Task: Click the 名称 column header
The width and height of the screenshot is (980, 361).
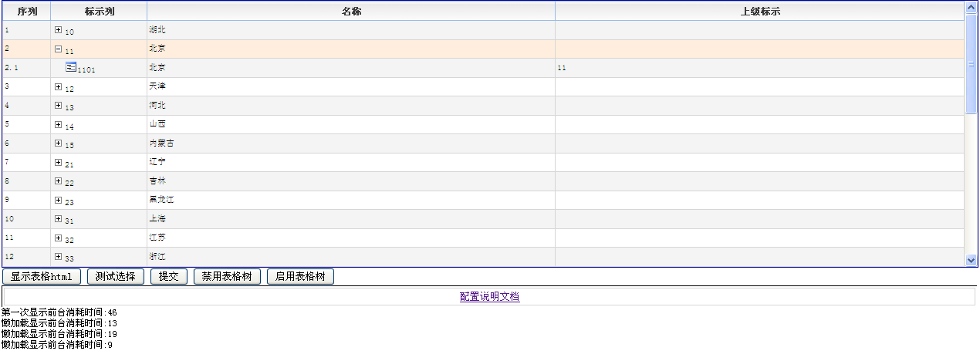Action: (351, 11)
